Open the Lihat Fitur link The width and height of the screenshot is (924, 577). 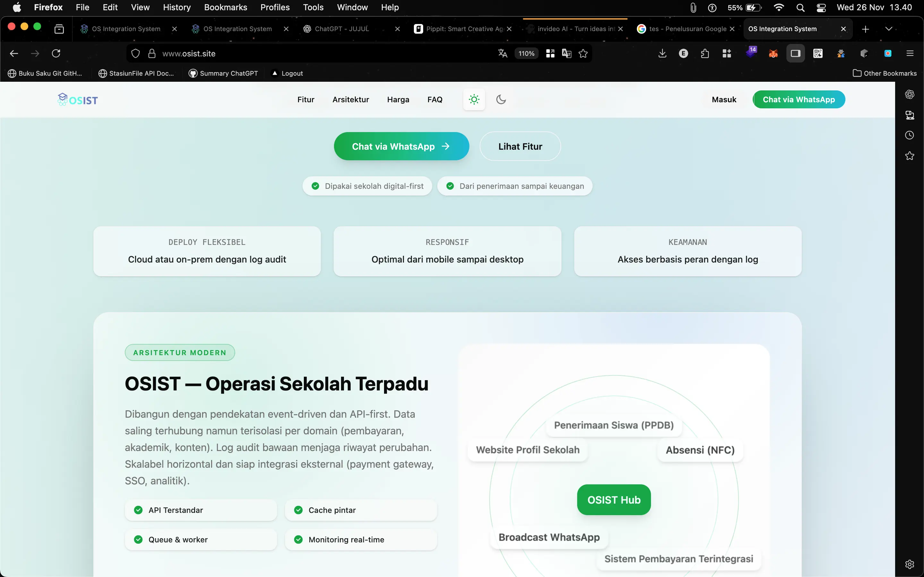(x=520, y=146)
